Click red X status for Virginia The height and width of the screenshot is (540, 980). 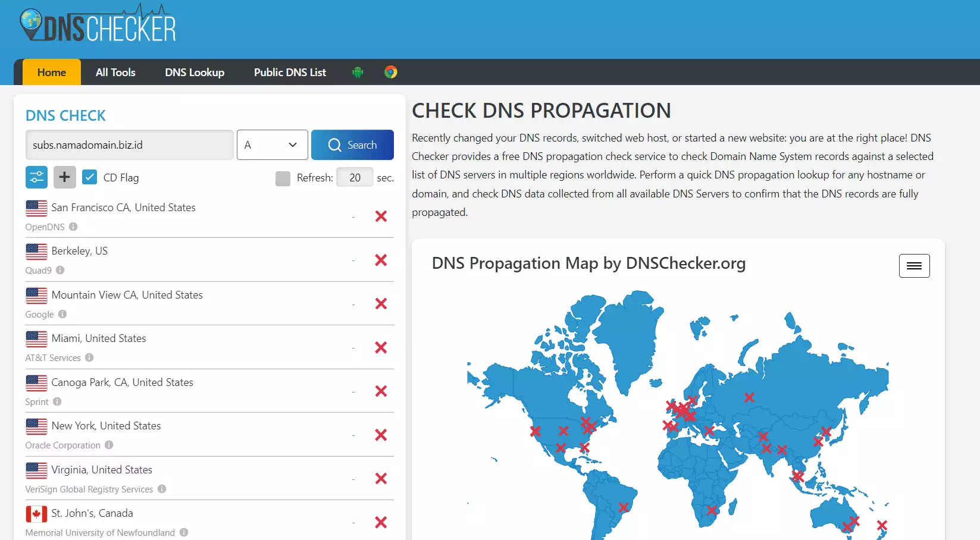click(381, 479)
